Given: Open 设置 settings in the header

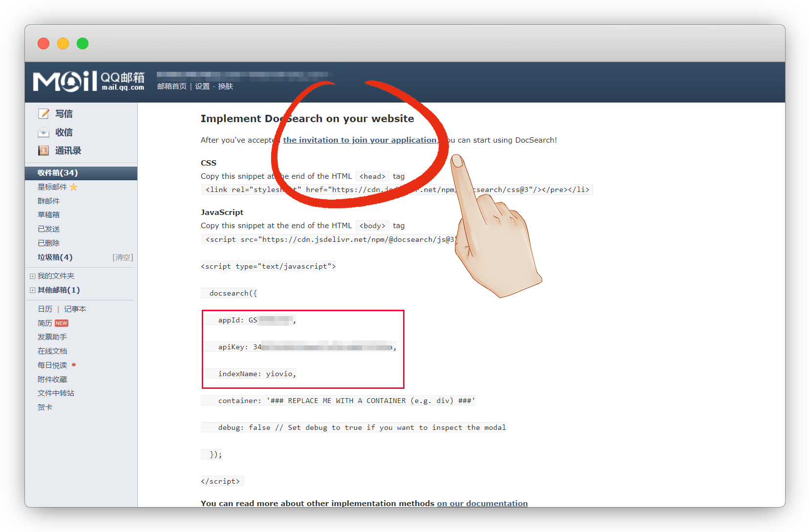Looking at the screenshot, I should click(x=202, y=86).
